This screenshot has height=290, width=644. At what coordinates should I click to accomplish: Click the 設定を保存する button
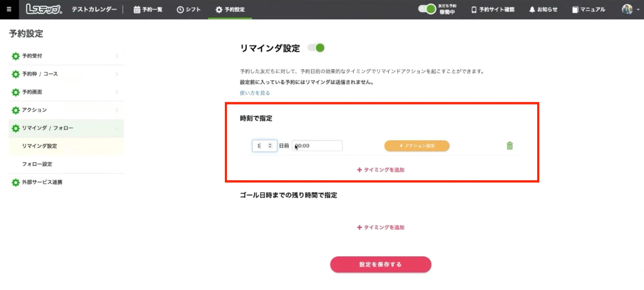click(x=380, y=264)
